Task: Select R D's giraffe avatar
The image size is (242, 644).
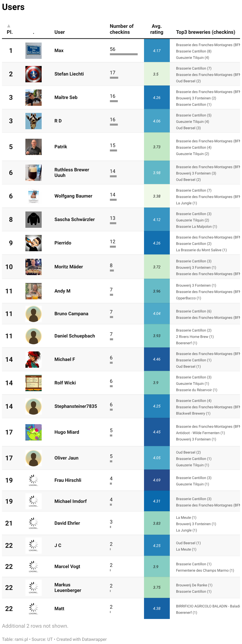Action: pos(34,121)
